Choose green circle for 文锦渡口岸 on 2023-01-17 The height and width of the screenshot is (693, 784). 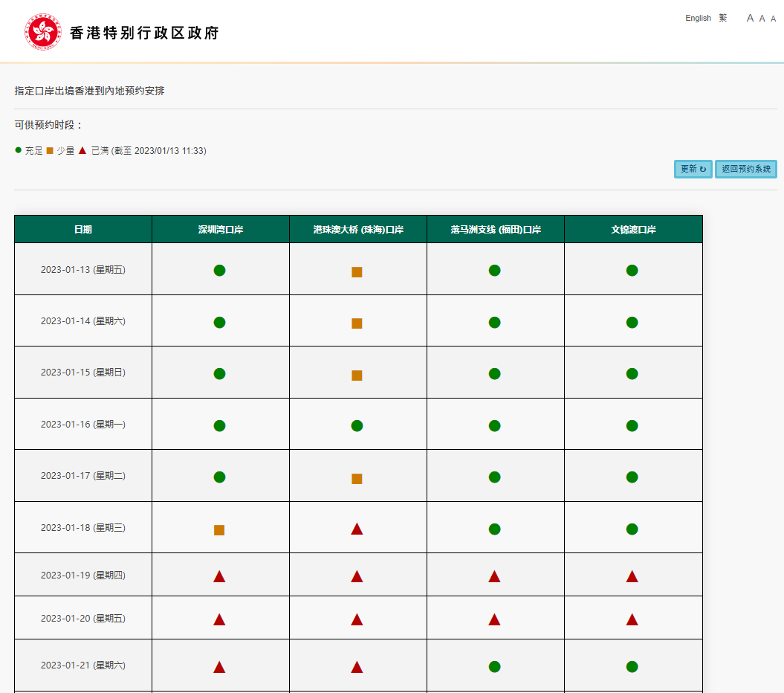(x=632, y=477)
